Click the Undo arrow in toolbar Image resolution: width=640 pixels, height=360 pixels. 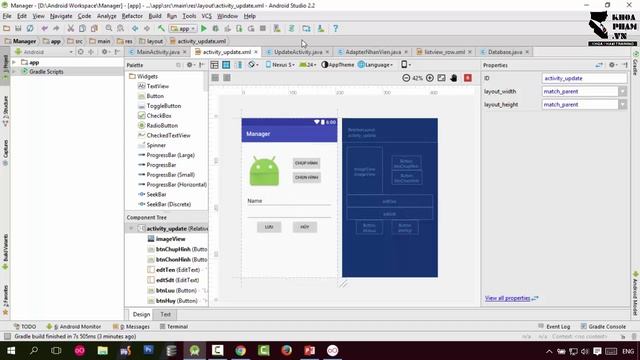point(44,29)
